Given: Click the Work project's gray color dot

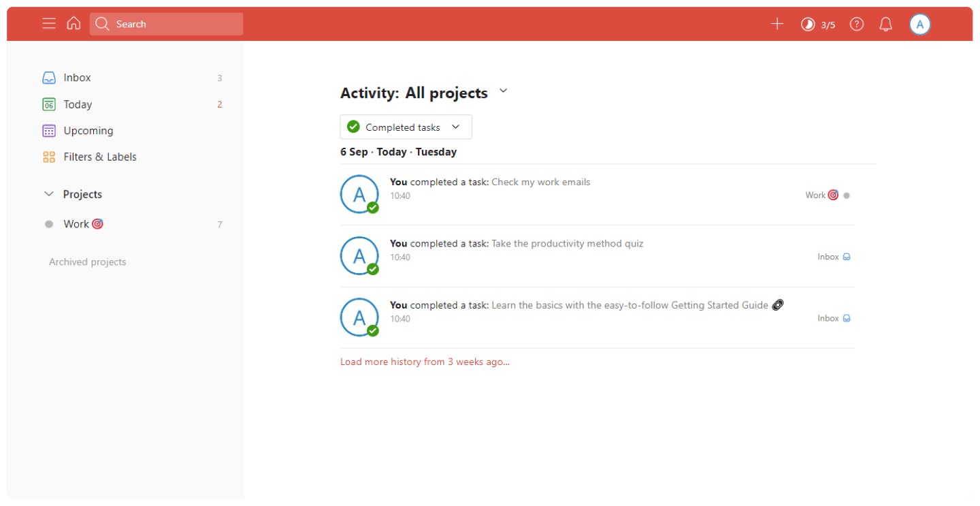Looking at the screenshot, I should pos(49,224).
